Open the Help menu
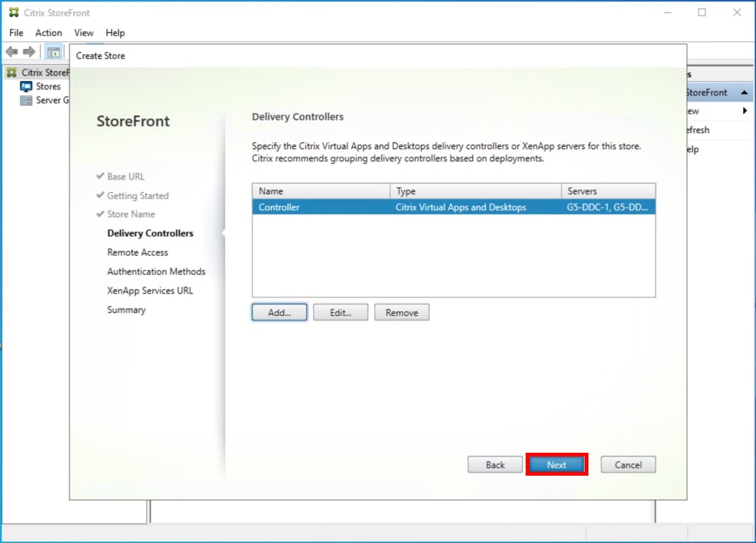756x543 pixels. tap(116, 33)
